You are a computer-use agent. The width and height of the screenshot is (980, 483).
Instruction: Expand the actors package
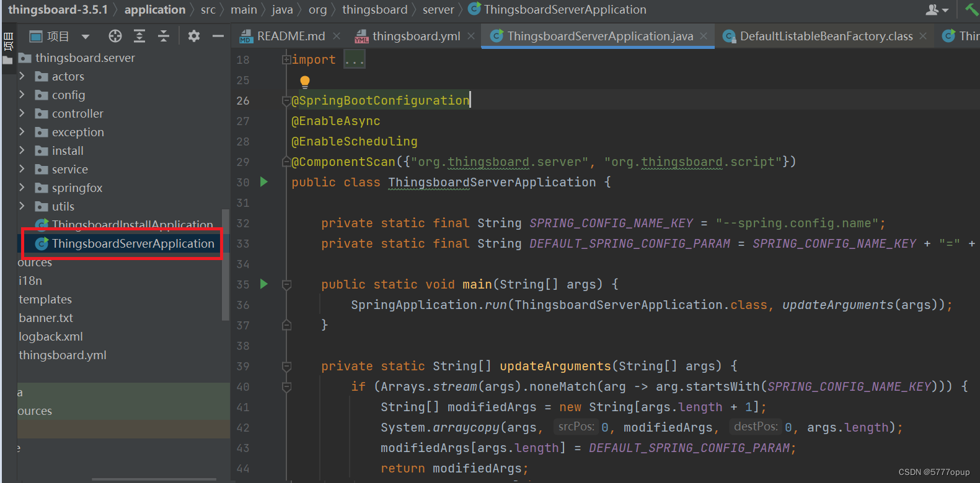[x=22, y=76]
